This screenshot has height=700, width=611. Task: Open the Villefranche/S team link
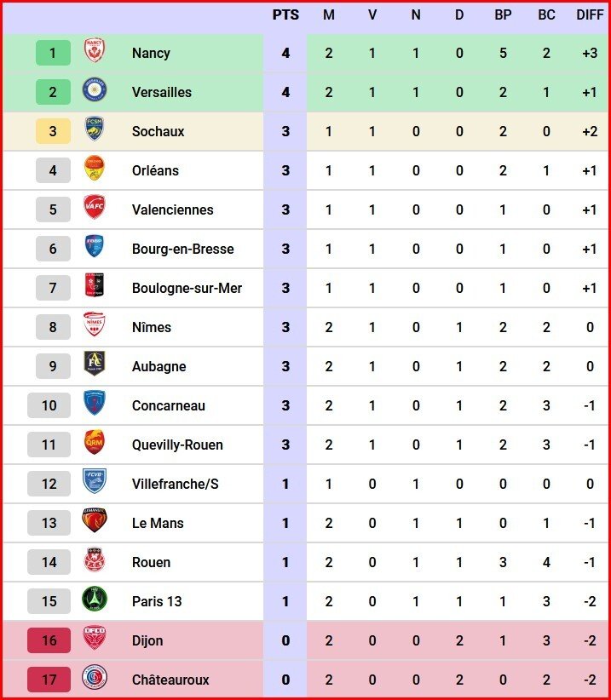(175, 484)
